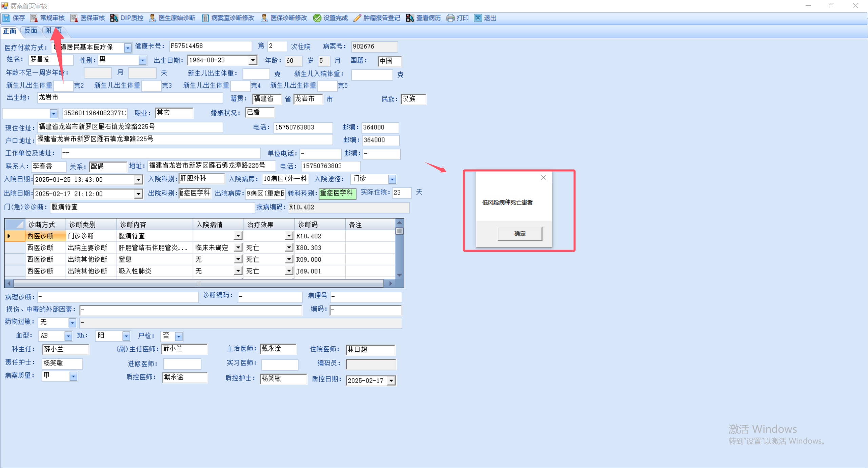
Task: Click the 打印 printer icon
Action: [x=450, y=18]
